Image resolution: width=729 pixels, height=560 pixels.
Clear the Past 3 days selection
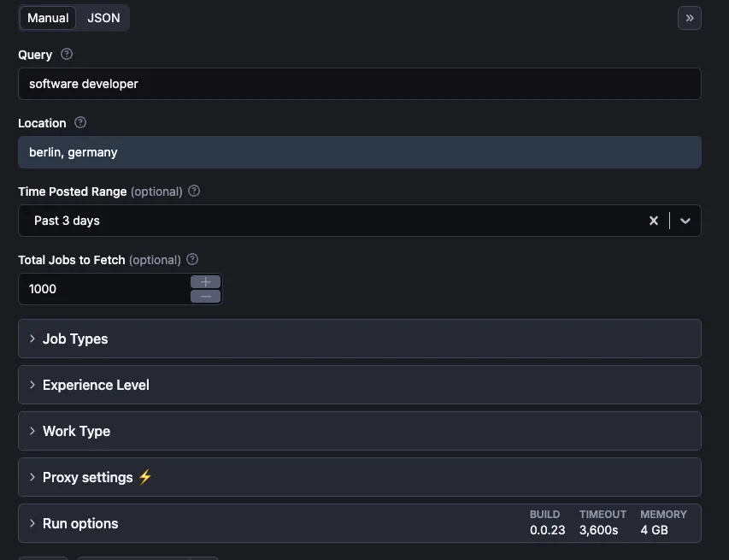click(x=653, y=221)
